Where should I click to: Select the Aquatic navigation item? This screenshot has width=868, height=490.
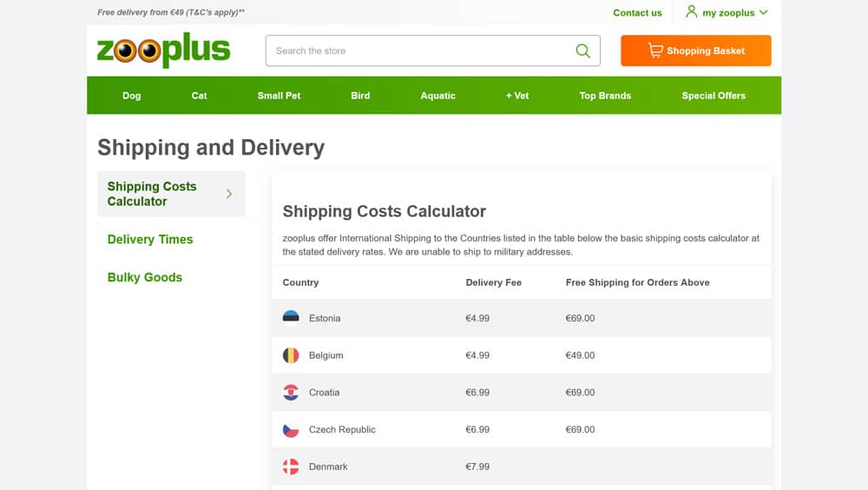tap(437, 96)
